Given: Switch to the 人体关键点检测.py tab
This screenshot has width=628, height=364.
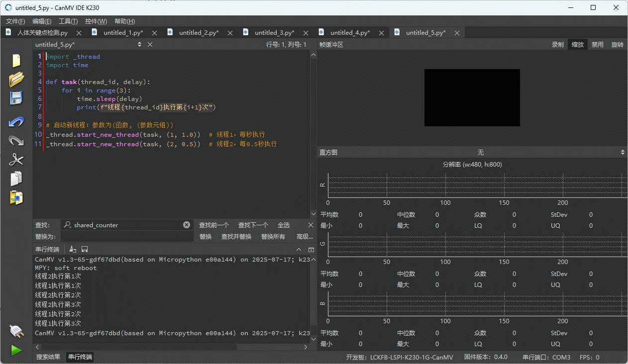Looking at the screenshot, I should tap(42, 33).
